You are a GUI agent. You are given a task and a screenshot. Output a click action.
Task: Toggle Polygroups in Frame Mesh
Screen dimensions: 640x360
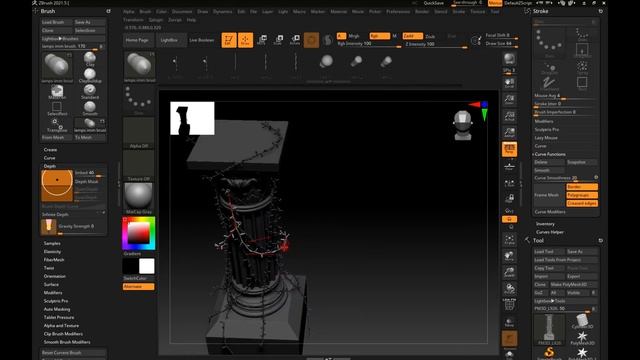pyautogui.click(x=582, y=195)
